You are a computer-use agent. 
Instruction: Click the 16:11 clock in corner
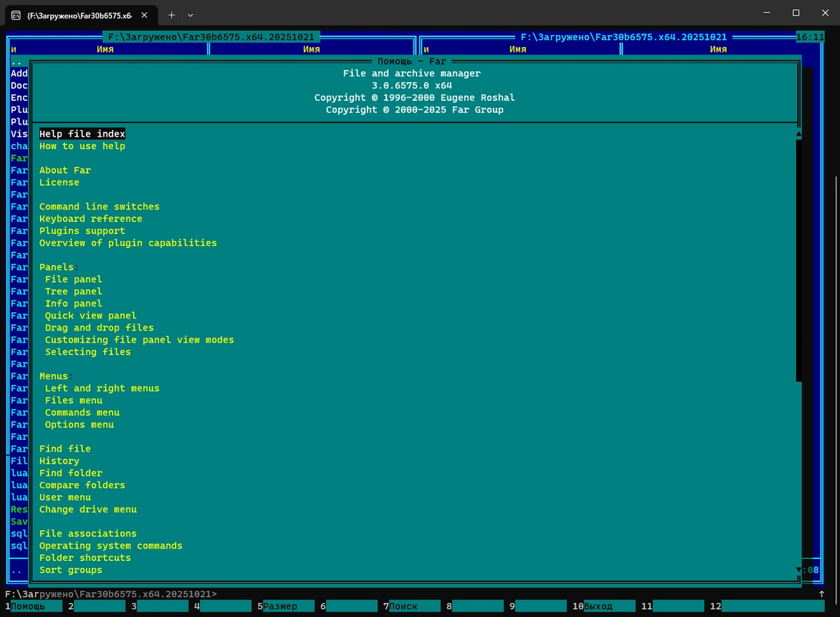point(810,37)
